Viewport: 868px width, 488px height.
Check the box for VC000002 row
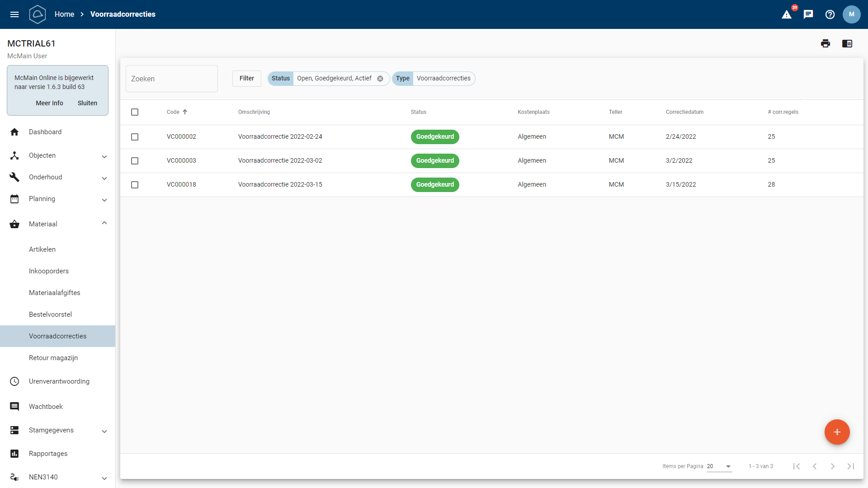click(135, 137)
